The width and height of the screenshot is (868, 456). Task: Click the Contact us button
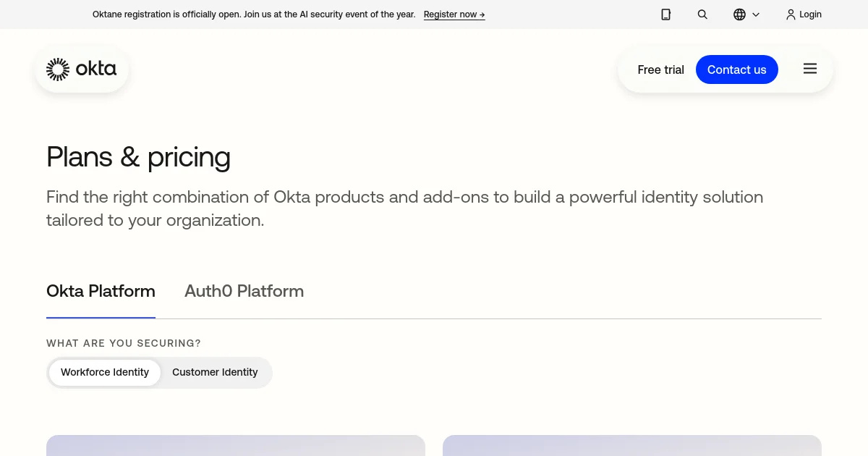coord(736,69)
